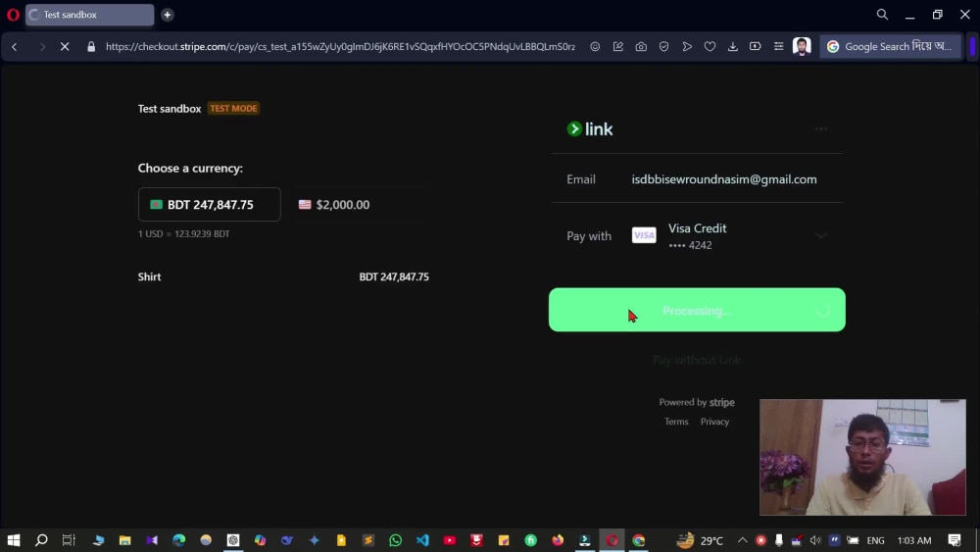The image size is (980, 552).
Task: Switch to Opera in the taskbar
Action: tap(612, 540)
